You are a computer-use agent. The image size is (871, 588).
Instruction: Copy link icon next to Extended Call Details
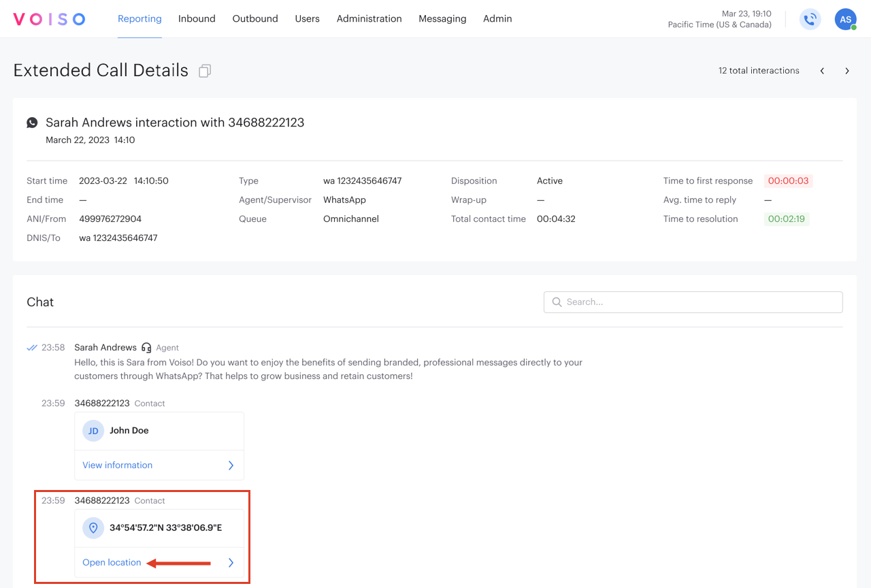(205, 71)
